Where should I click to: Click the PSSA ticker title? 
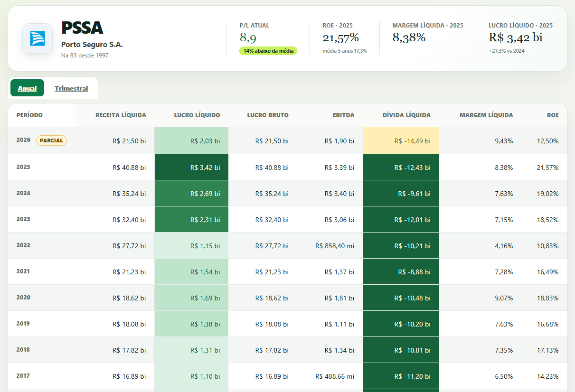click(x=82, y=28)
